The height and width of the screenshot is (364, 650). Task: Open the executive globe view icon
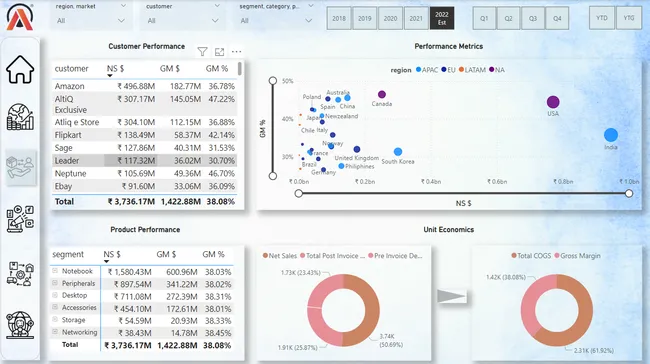tap(20, 325)
